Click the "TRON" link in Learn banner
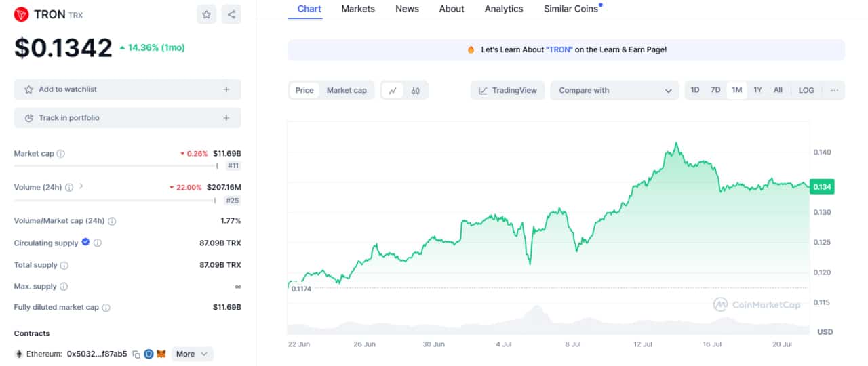This screenshot has width=868, height=366. click(559, 49)
